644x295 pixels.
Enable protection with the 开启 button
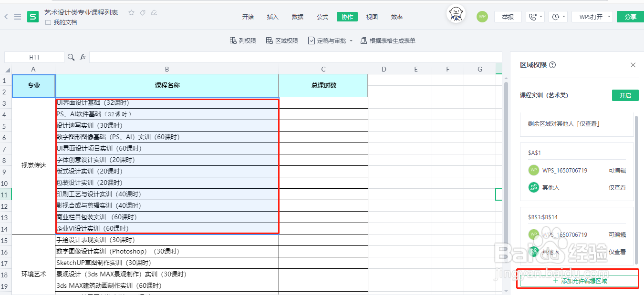[625, 95]
